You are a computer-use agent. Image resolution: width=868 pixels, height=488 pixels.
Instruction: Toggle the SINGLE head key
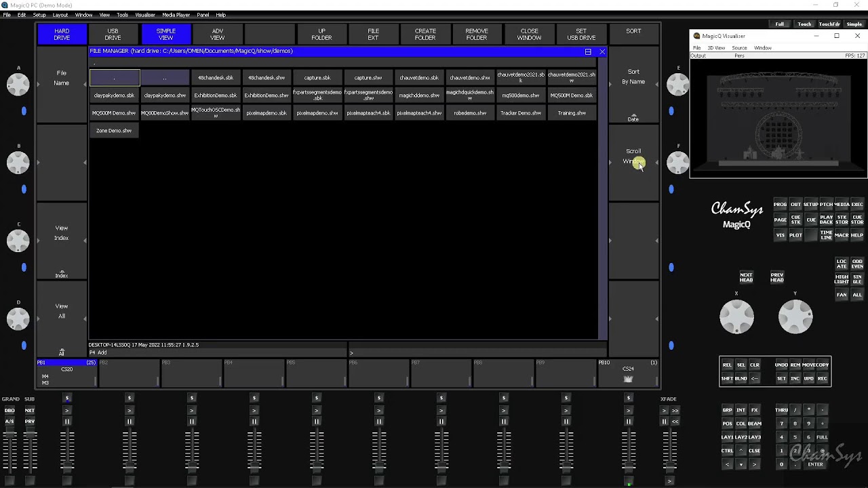(857, 279)
